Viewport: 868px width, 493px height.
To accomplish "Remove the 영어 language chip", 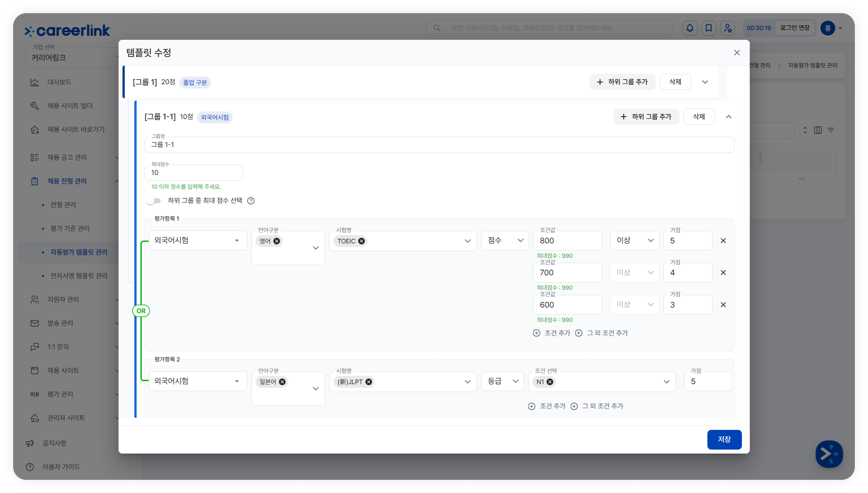I will (x=277, y=241).
